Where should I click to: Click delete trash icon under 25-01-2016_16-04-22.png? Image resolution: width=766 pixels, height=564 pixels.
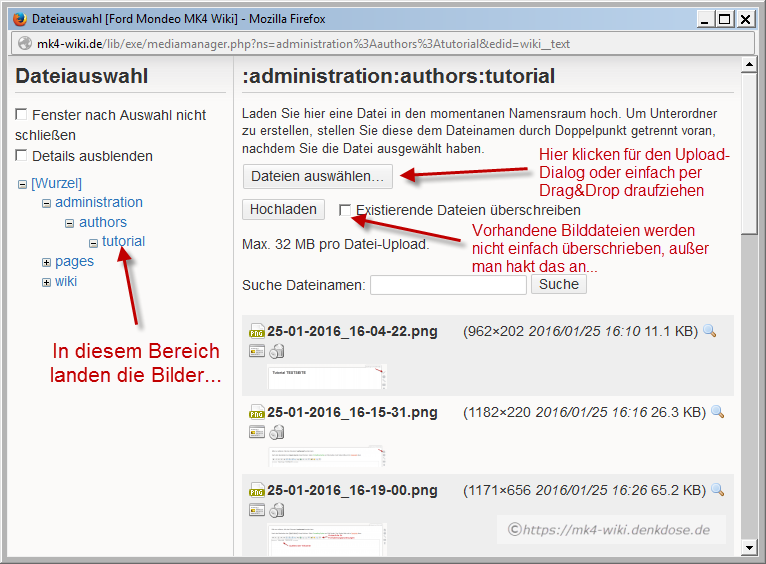click(277, 351)
